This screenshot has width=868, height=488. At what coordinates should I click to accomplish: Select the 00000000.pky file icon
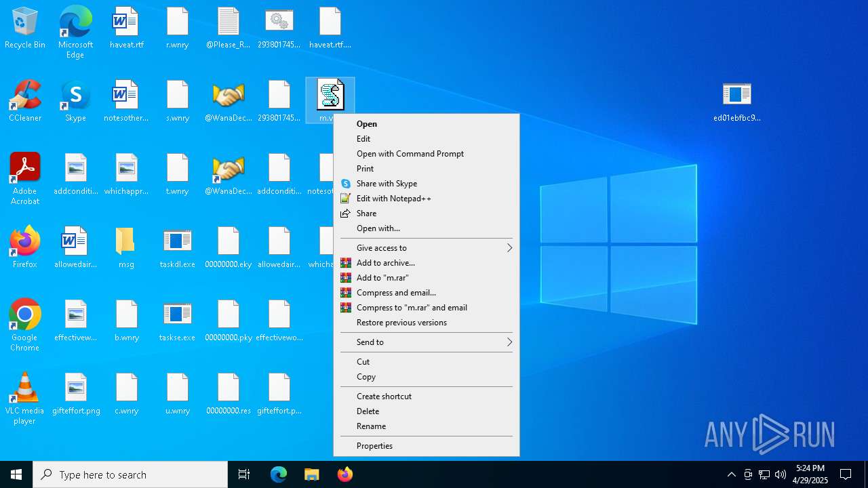point(229,321)
